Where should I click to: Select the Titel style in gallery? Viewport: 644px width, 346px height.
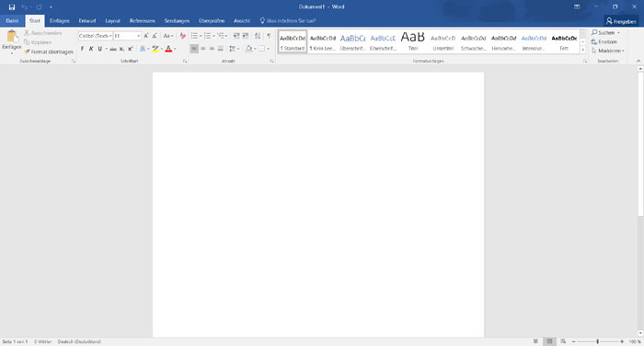[413, 42]
